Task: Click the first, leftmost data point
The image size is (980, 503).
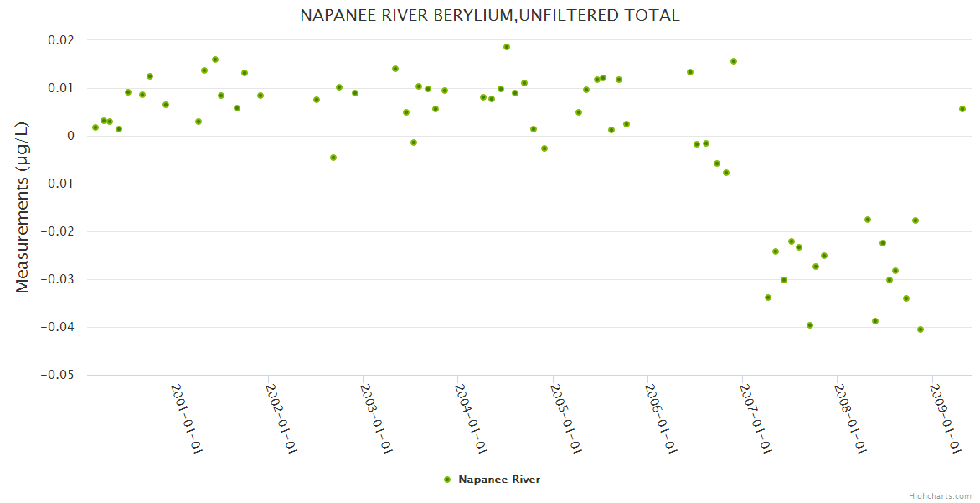Action: (95, 127)
